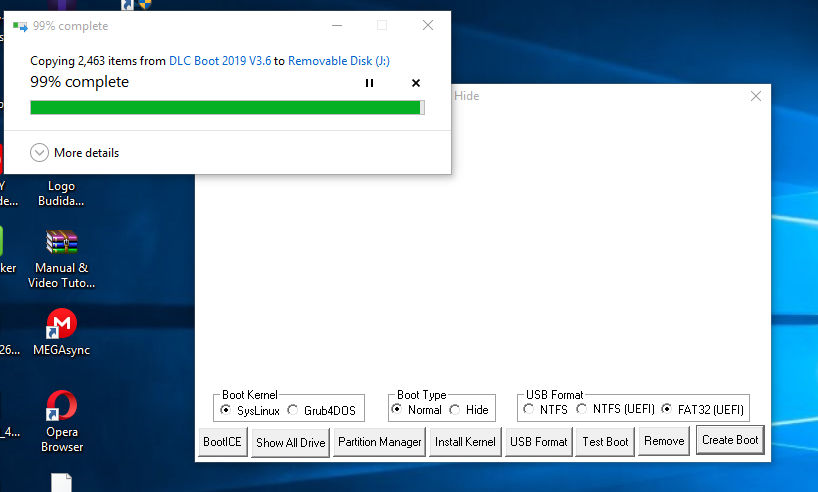
Task: Select Grub4DOS boot kernel option
Action: [x=322, y=410]
